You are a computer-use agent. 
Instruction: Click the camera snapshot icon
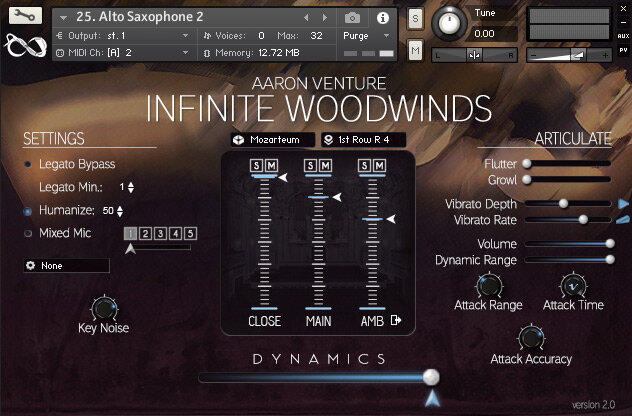352,18
